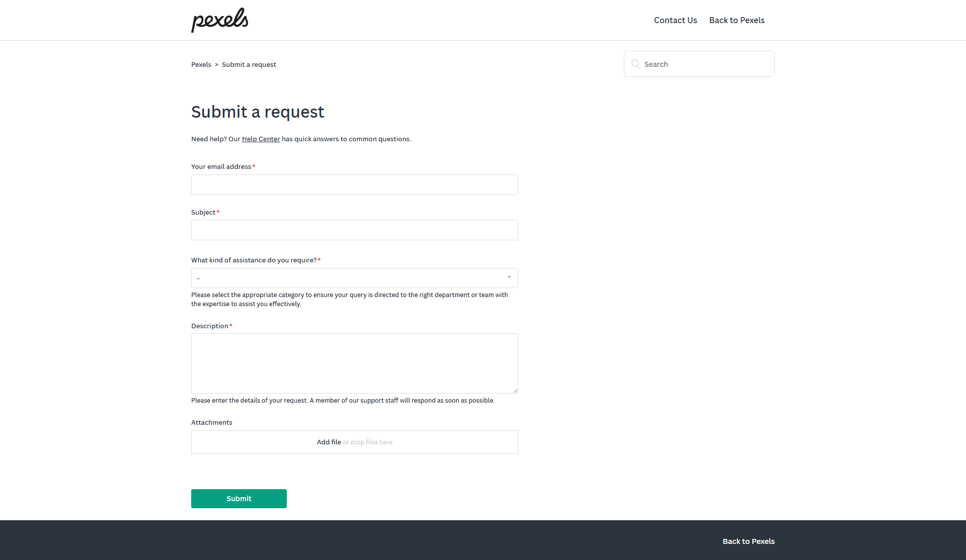The width and height of the screenshot is (966, 560).
Task: Click the footer Back to Pexels link
Action: pyautogui.click(x=748, y=541)
